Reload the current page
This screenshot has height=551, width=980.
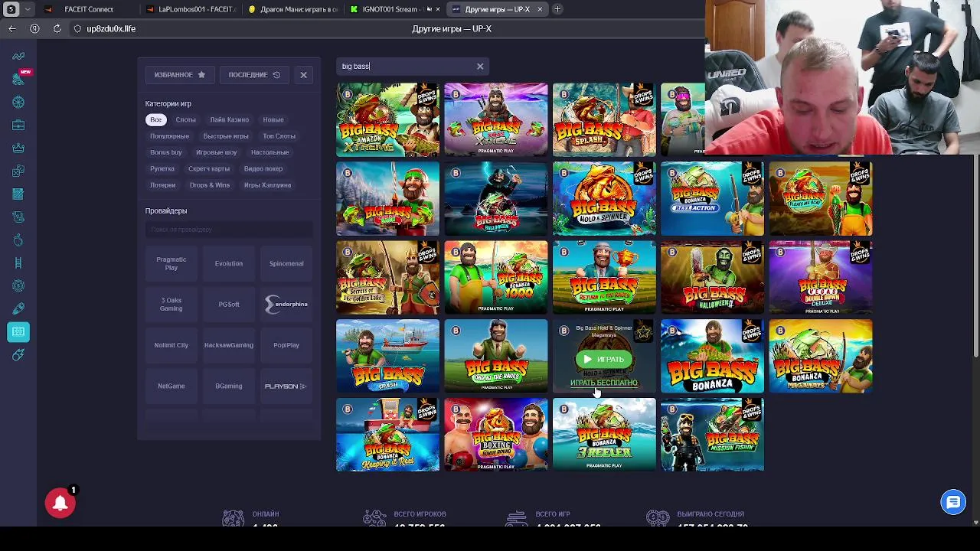point(57,28)
